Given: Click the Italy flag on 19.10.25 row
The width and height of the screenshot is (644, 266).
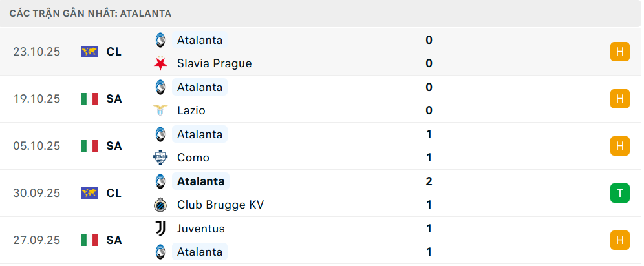Looking at the screenshot, I should (x=89, y=99).
